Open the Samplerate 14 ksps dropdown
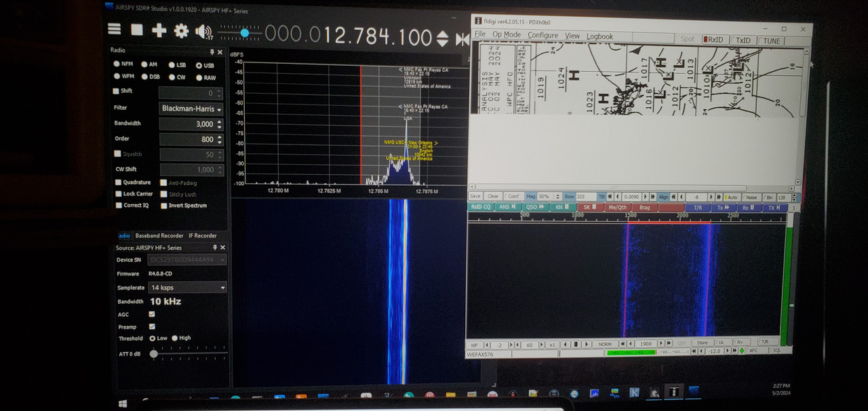The width and height of the screenshot is (868, 411). 187,288
